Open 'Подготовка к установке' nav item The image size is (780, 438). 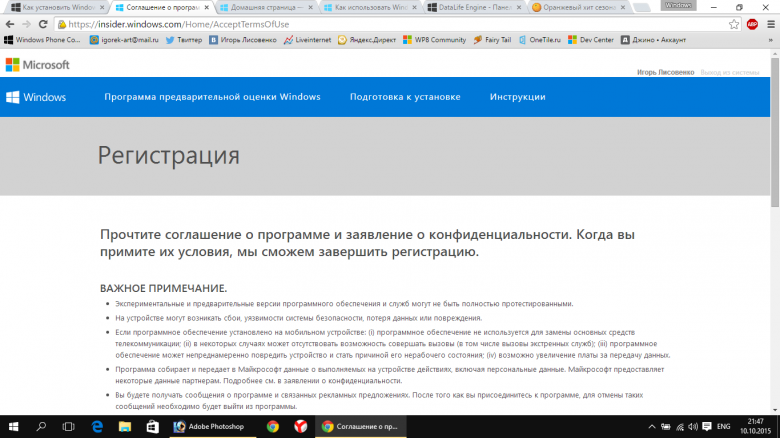[x=405, y=97]
